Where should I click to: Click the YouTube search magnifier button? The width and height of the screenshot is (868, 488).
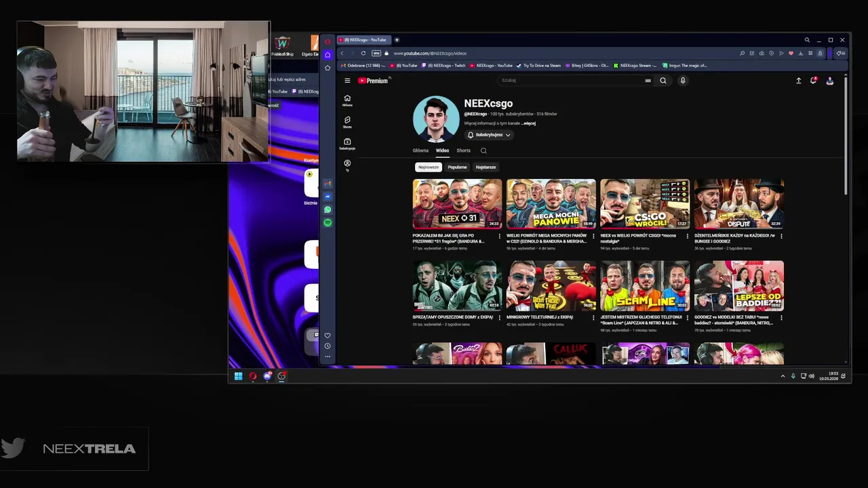coord(663,81)
